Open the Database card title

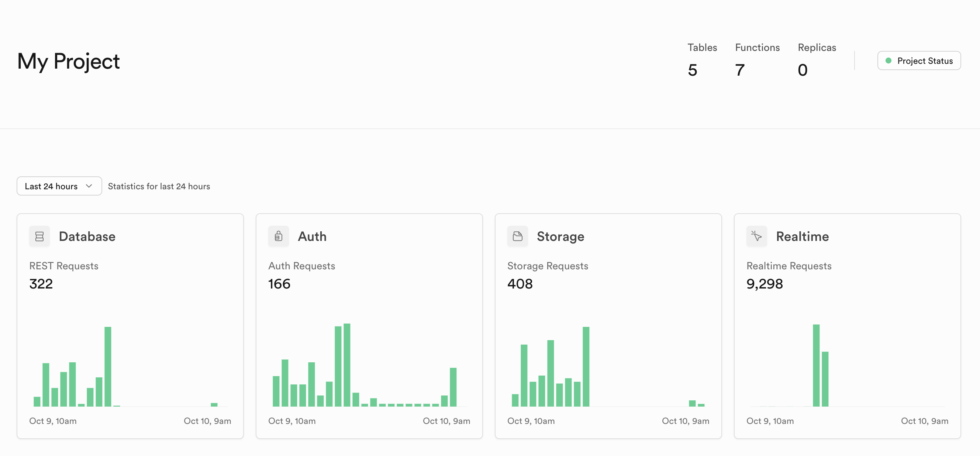pyautogui.click(x=87, y=236)
